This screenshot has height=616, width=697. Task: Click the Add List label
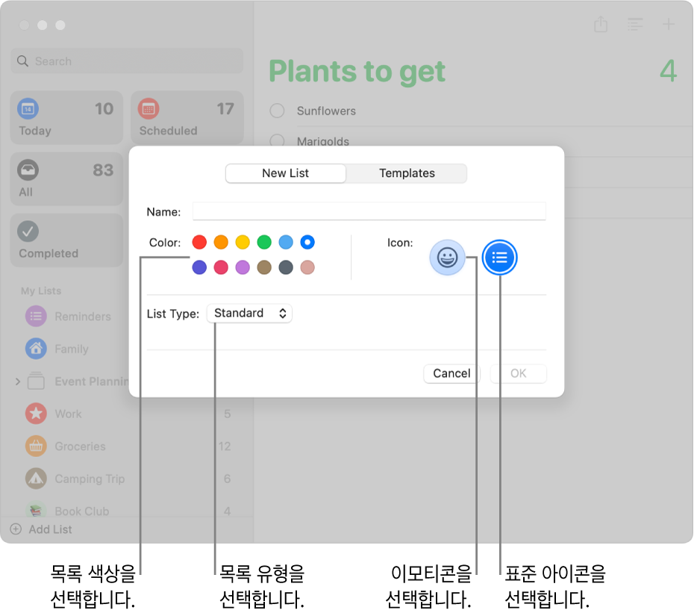(x=50, y=529)
